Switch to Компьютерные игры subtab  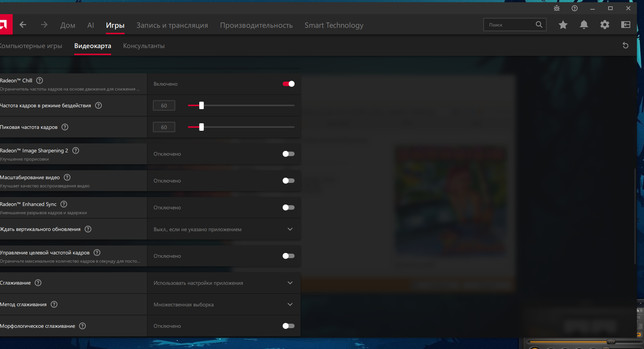point(31,46)
